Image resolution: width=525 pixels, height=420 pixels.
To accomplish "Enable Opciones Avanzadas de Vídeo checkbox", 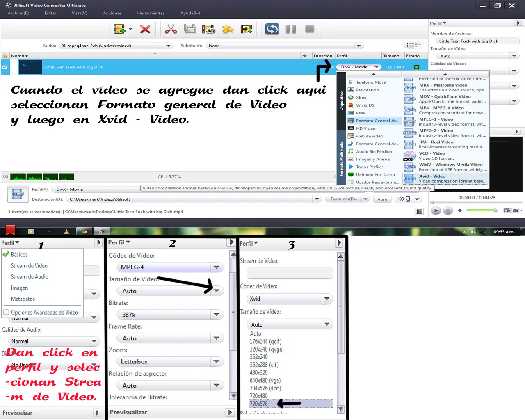I will click(x=6, y=312).
